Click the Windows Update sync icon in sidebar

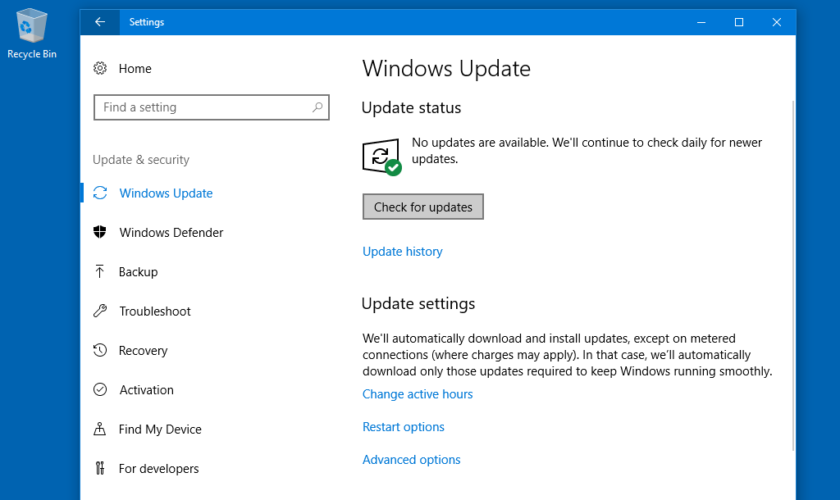coord(100,193)
